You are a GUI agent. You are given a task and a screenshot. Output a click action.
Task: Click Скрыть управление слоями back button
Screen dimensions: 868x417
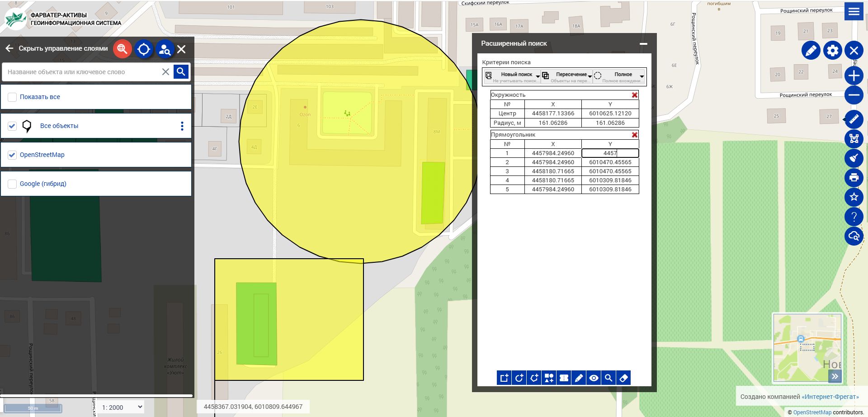click(x=9, y=48)
